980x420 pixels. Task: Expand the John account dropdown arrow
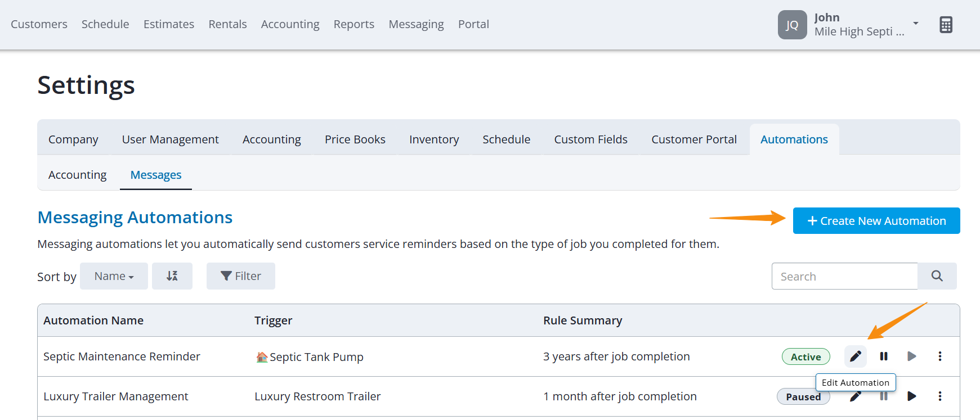pos(916,24)
